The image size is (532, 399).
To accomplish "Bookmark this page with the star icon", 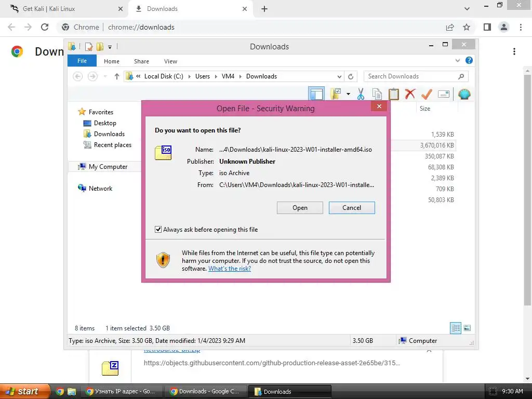I will (x=467, y=27).
